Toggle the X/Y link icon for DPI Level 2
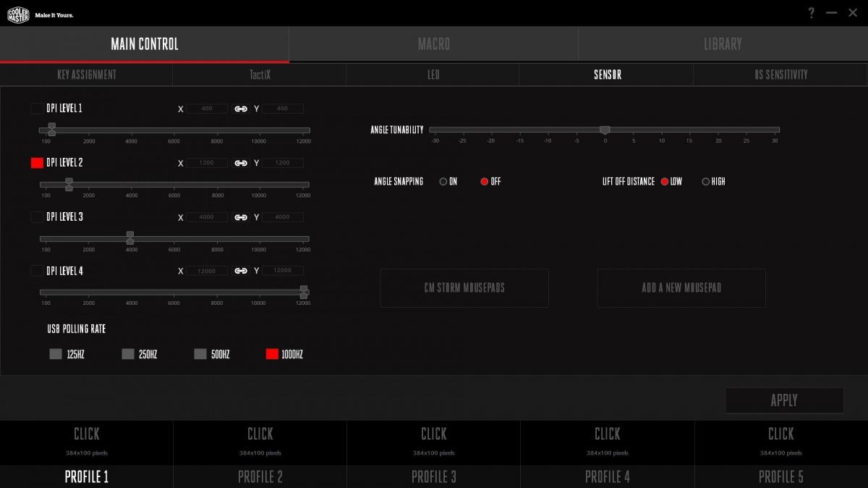The width and height of the screenshot is (868, 488). pos(241,163)
